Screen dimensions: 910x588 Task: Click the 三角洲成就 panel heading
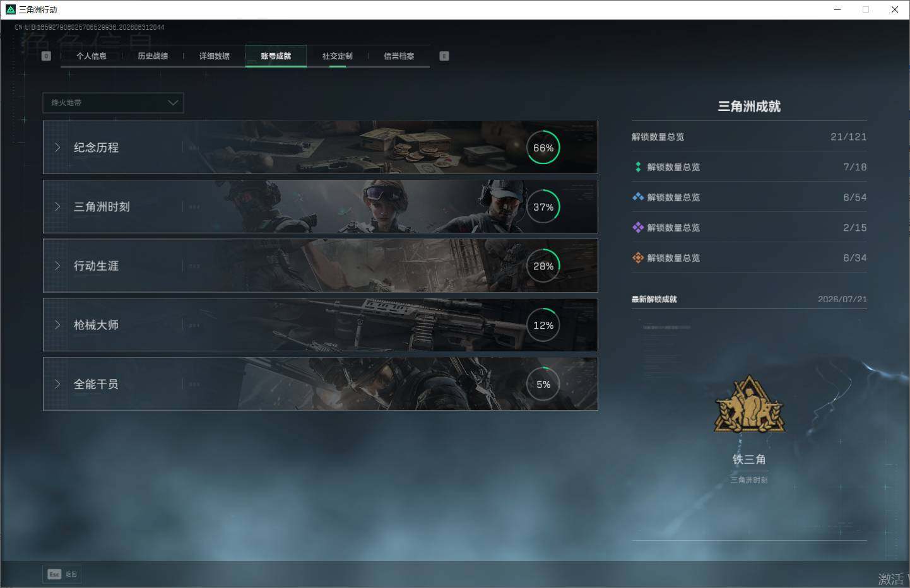[x=749, y=107]
